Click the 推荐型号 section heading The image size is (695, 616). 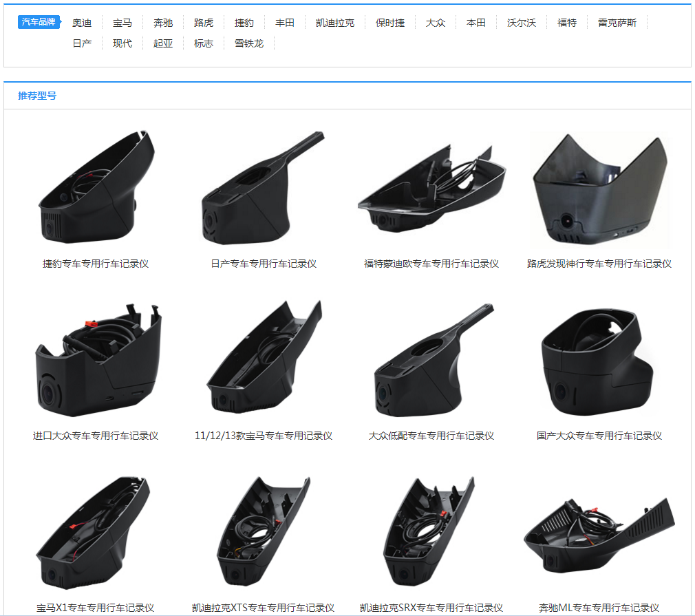coord(37,96)
